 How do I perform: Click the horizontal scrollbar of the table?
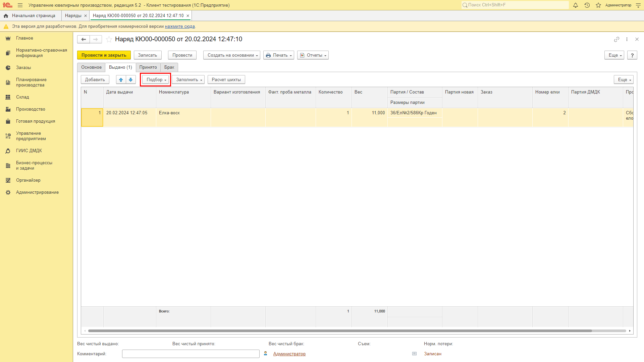(x=340, y=331)
